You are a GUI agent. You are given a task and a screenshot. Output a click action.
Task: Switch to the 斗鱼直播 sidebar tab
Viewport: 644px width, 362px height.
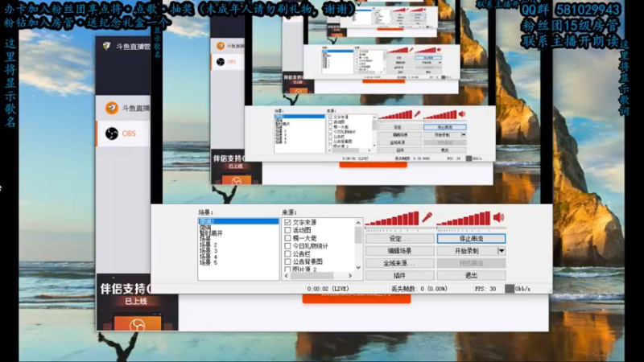(x=123, y=108)
